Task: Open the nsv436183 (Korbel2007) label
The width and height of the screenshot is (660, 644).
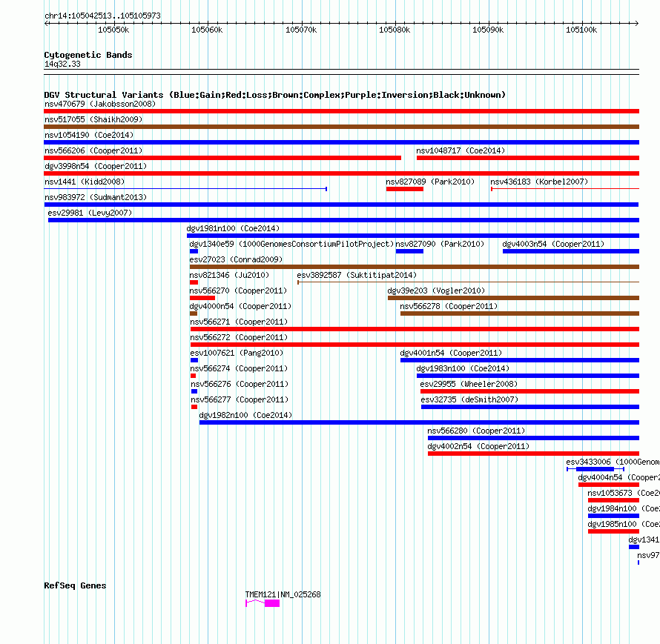Action: pos(539,182)
